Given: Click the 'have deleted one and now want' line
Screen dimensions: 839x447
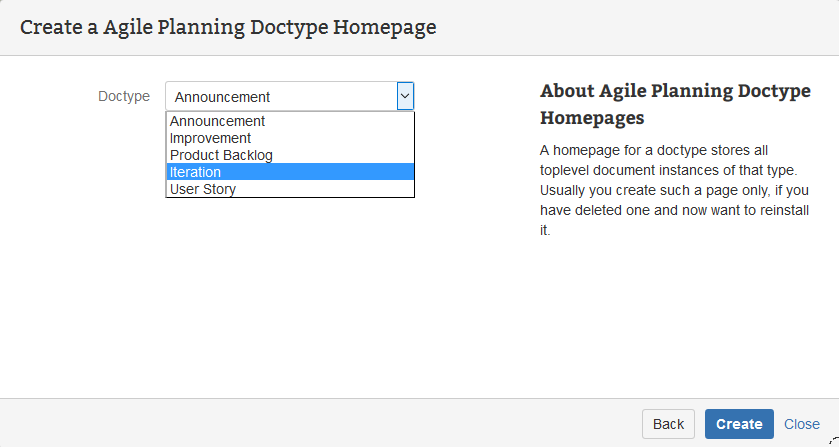Looking at the screenshot, I should click(674, 210).
